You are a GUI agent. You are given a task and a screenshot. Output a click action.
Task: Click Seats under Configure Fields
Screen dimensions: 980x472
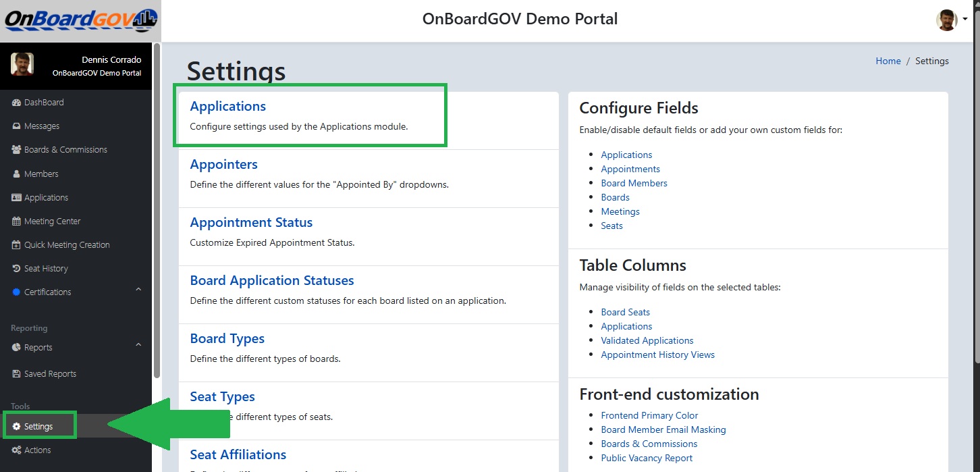(612, 226)
